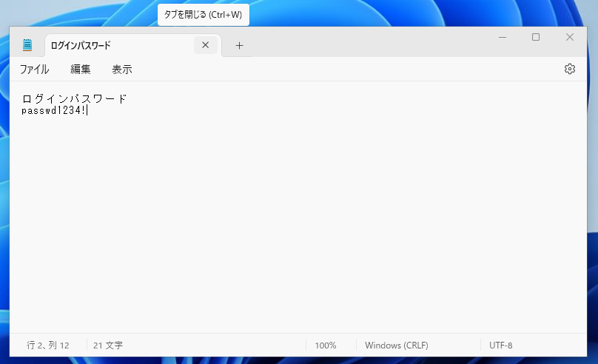Screen dimensions: 598x364
Task: Add a new tab with plus button
Action: [x=239, y=46]
